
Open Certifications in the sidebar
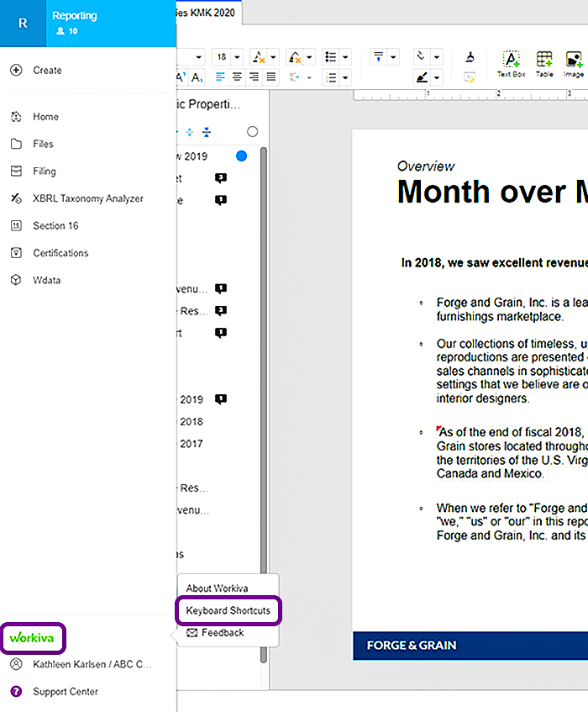[x=60, y=253]
